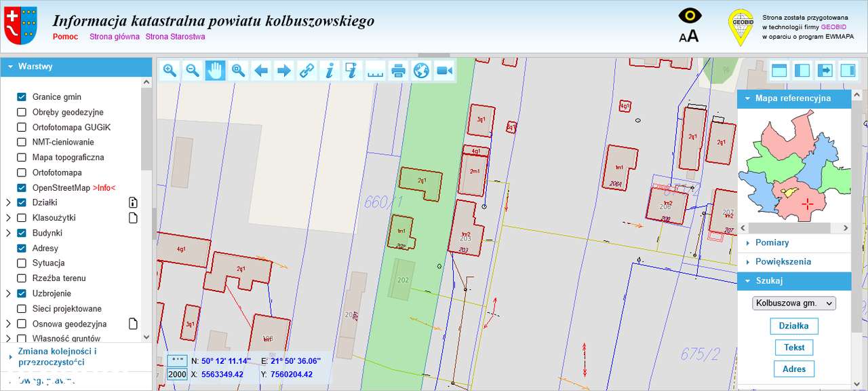Uncheck the Budynki layer
The width and height of the screenshot is (868, 391).
22,233
